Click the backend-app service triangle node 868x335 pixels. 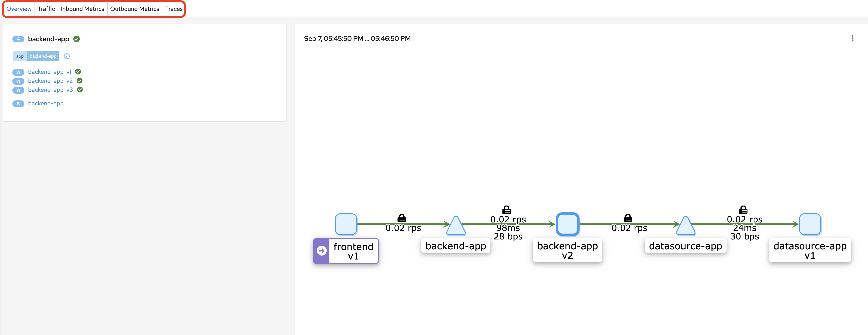click(x=456, y=227)
